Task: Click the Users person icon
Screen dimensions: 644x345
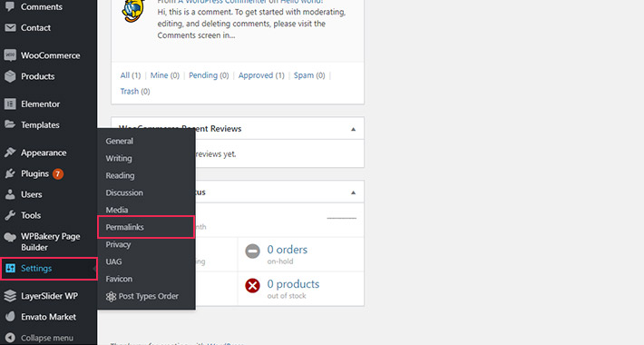Action: tap(10, 194)
